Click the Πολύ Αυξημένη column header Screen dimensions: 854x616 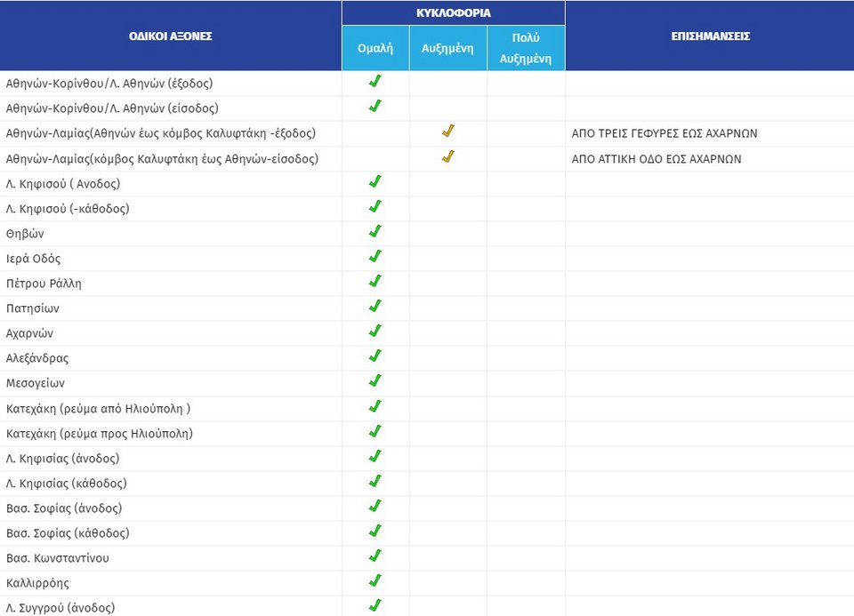(526, 48)
